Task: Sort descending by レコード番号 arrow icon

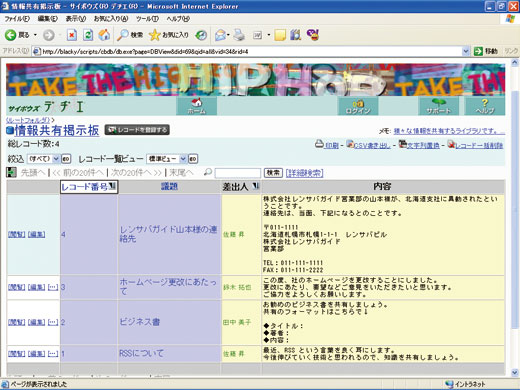Action: (112, 186)
